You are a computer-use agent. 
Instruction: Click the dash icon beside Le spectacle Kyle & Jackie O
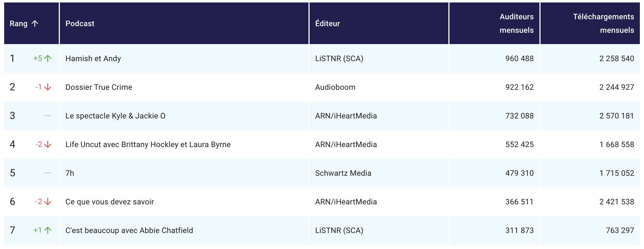click(47, 116)
